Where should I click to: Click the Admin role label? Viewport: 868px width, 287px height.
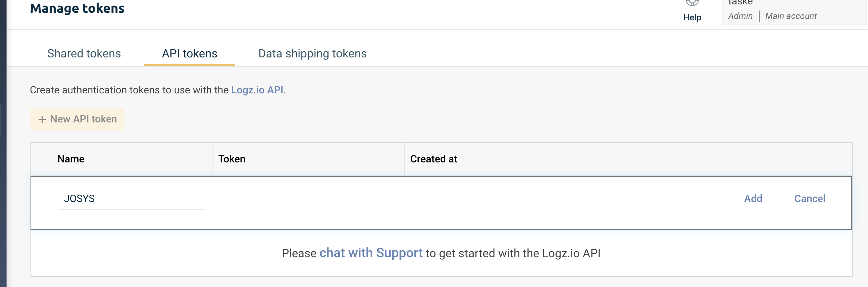pyautogui.click(x=740, y=16)
